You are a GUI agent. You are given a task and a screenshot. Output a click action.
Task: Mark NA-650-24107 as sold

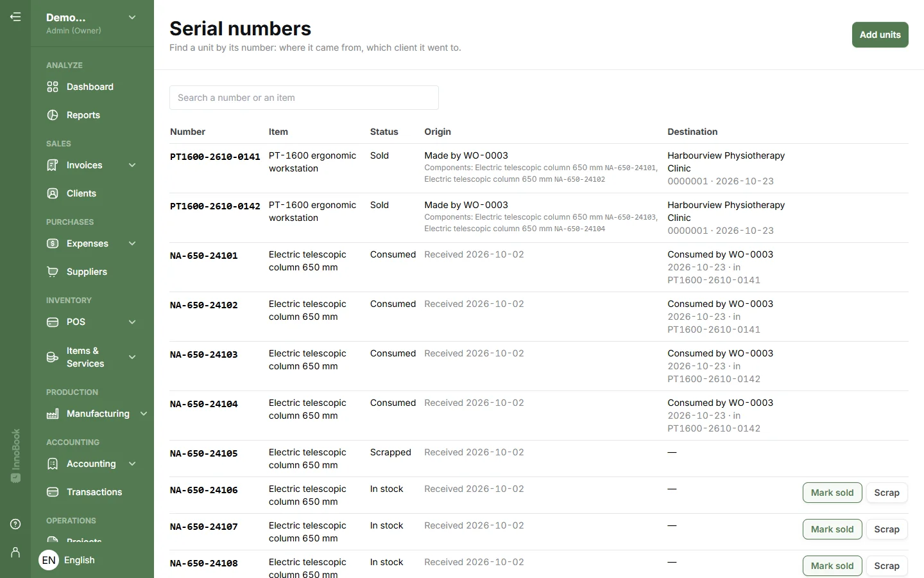pos(832,529)
